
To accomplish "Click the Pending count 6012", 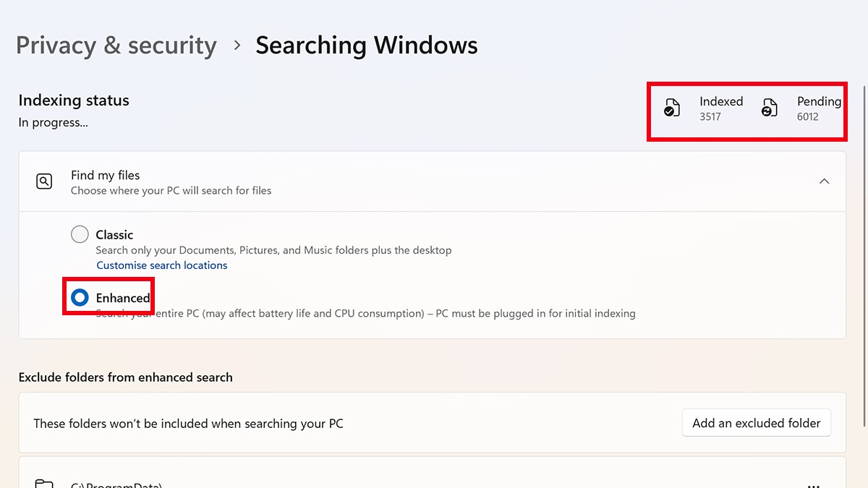I will pyautogui.click(x=808, y=116).
